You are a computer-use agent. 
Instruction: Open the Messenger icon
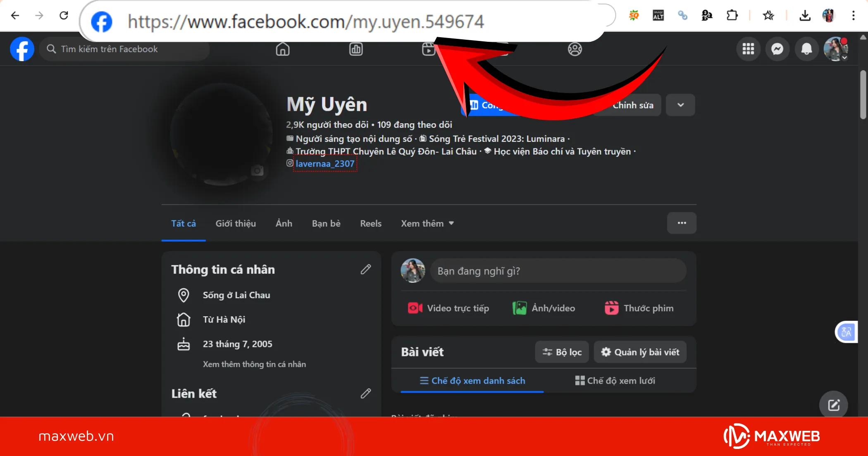(777, 49)
